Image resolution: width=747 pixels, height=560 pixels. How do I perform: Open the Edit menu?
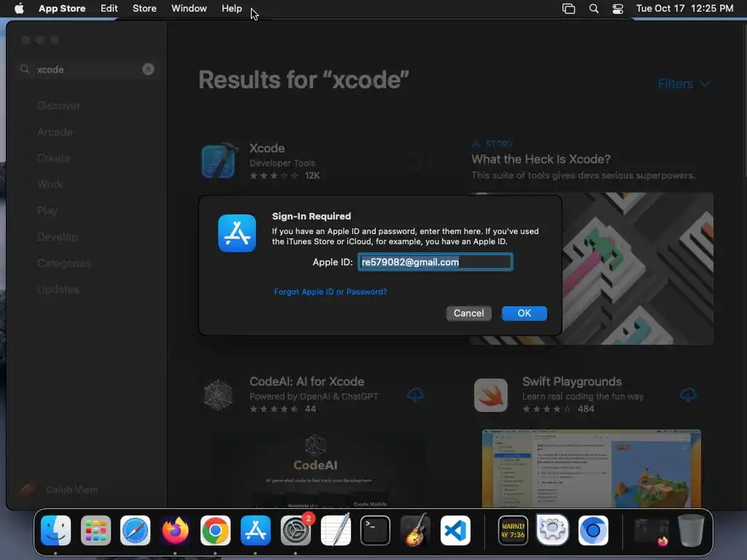[x=109, y=9]
